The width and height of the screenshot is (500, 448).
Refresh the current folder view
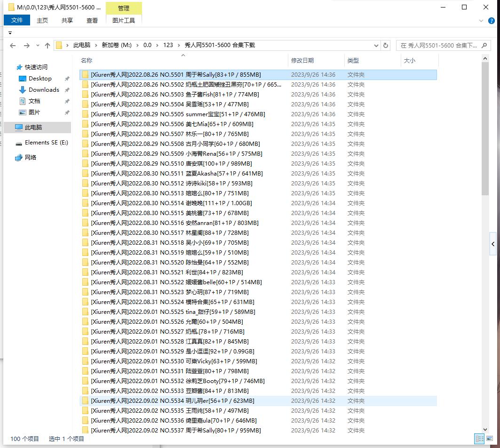click(x=386, y=45)
